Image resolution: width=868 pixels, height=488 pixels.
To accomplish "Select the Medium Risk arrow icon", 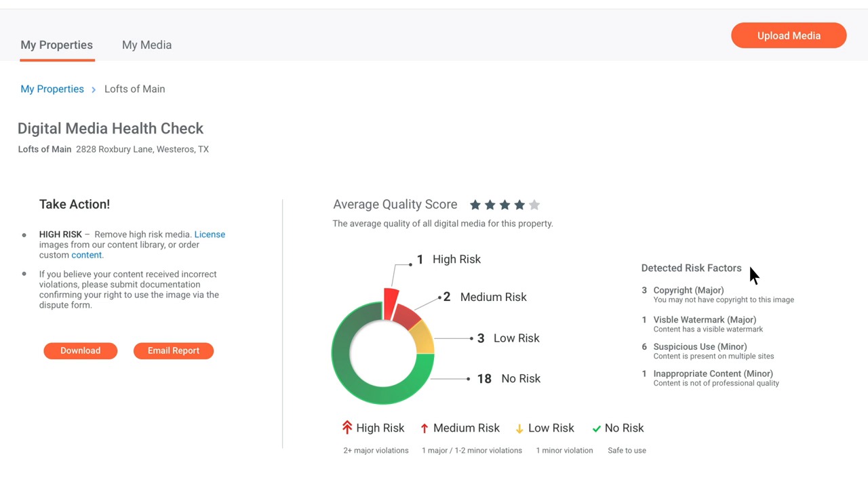I will [424, 428].
